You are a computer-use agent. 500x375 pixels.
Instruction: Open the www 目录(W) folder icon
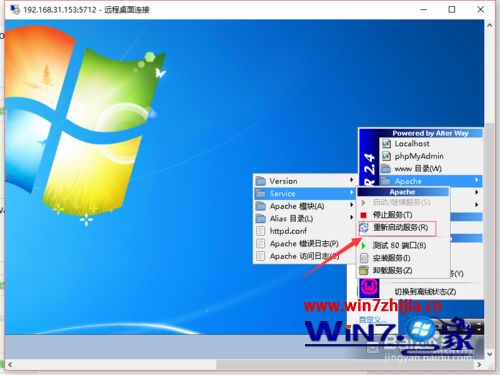tap(386, 169)
